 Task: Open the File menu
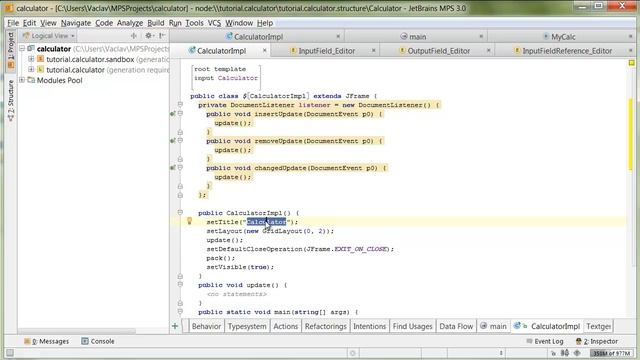pos(13,23)
